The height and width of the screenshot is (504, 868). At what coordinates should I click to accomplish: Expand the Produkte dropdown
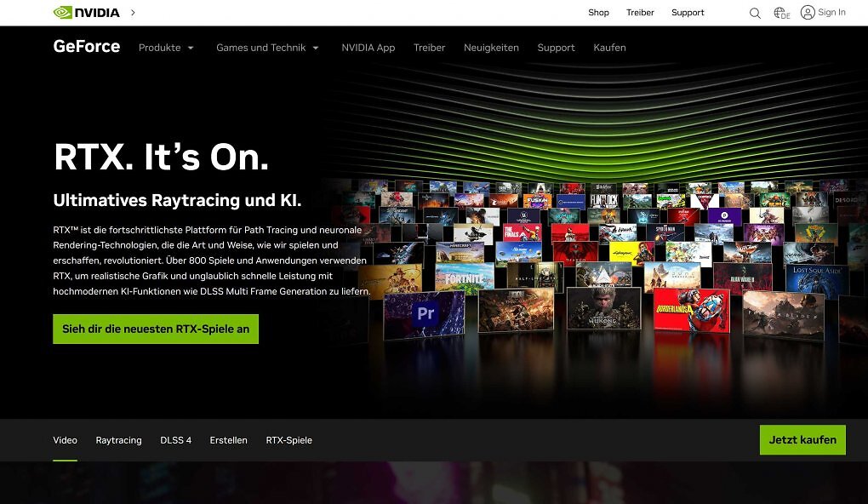166,48
